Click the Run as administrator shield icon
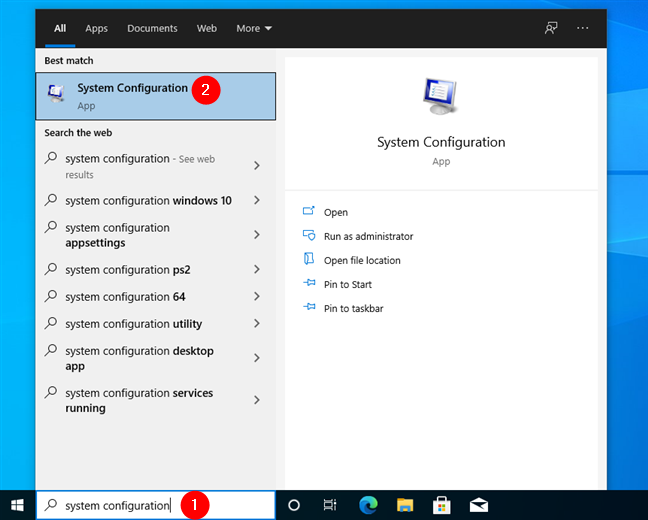Image resolution: width=648 pixels, height=520 pixels. [x=309, y=235]
